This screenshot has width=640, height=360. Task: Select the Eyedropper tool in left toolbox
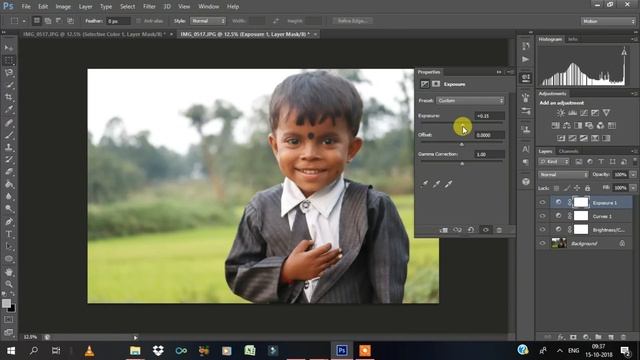9,109
